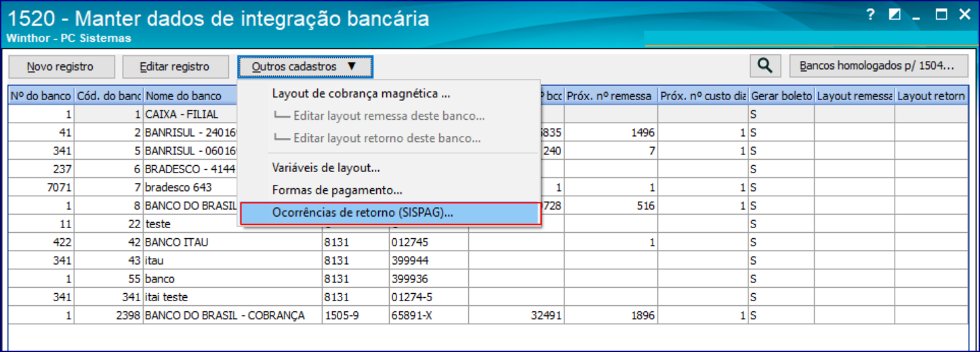The image size is (980, 352).
Task: Click remessa value 1896
Action: pyautogui.click(x=611, y=315)
